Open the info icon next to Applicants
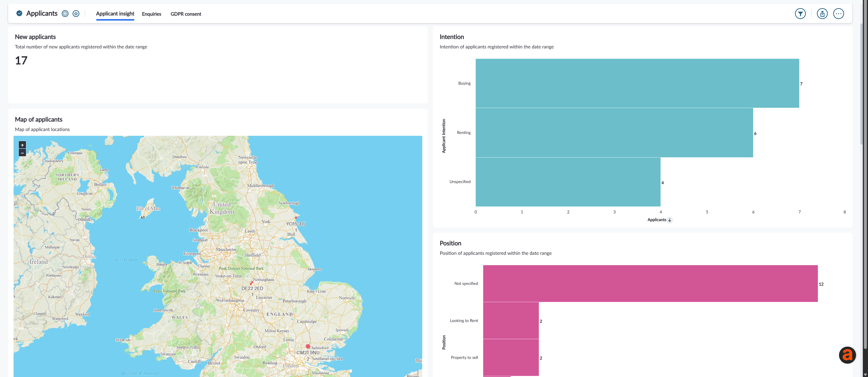Image resolution: width=868 pixels, height=377 pixels. point(65,14)
